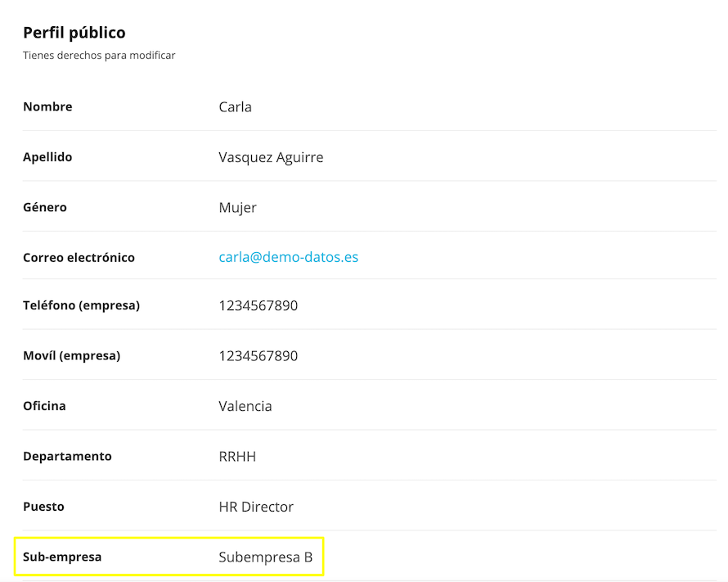The width and height of the screenshot is (728, 582).
Task: Select the value 'Subempresa B'
Action: pyautogui.click(x=266, y=557)
